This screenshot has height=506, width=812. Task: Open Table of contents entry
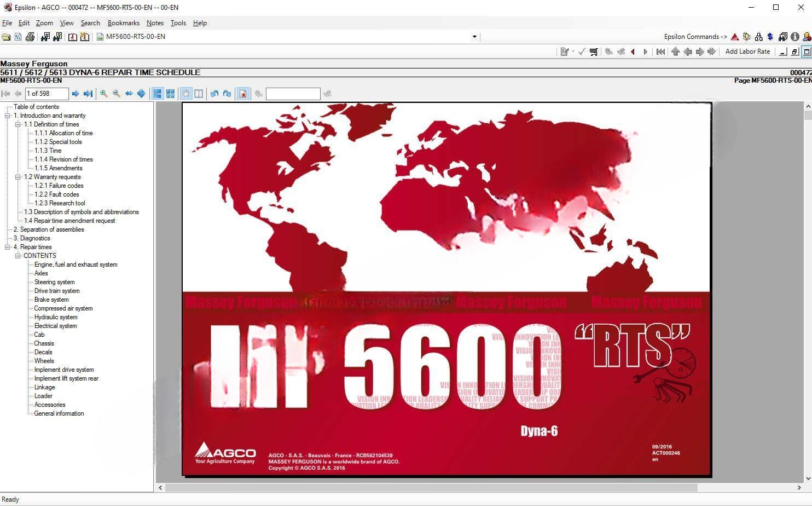point(36,107)
